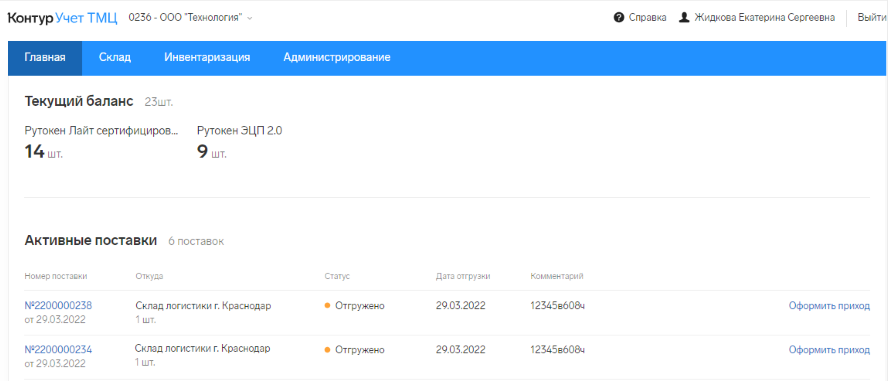The width and height of the screenshot is (888, 381).
Task: Click Оформить приход for delivery №2200000238
Action: (x=829, y=306)
